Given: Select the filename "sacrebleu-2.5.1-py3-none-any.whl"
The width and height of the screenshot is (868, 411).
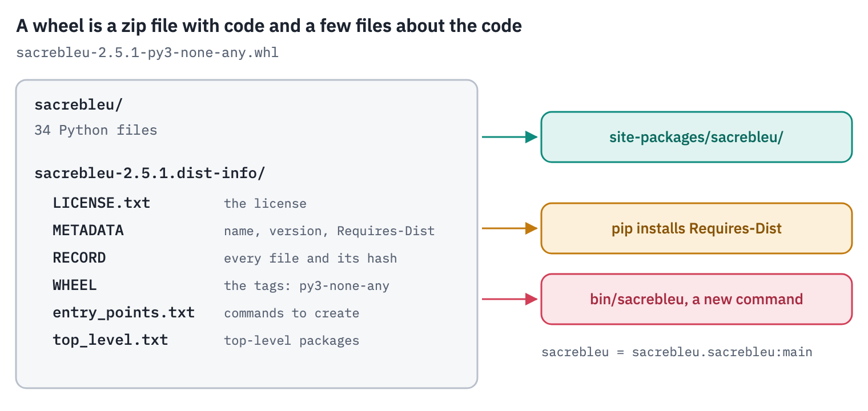Looking at the screenshot, I should click(147, 53).
